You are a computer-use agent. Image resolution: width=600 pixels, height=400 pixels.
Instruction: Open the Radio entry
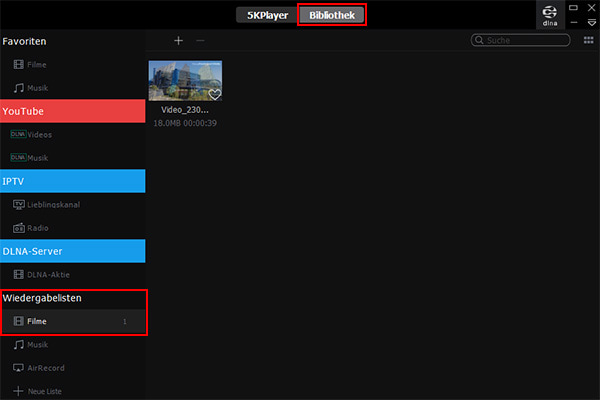pyautogui.click(x=73, y=228)
